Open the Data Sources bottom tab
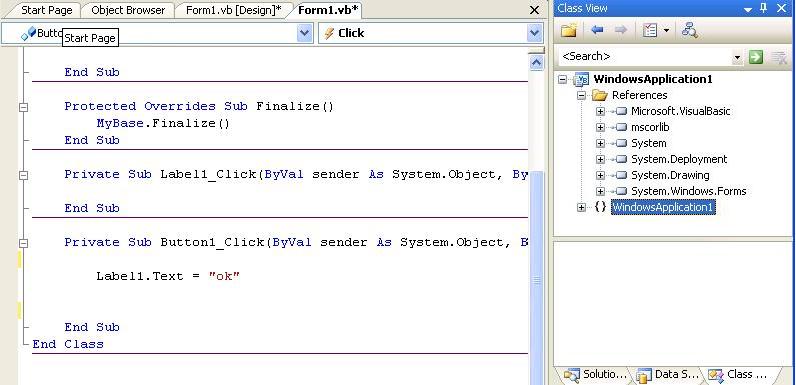The width and height of the screenshot is (796, 385). [667, 375]
